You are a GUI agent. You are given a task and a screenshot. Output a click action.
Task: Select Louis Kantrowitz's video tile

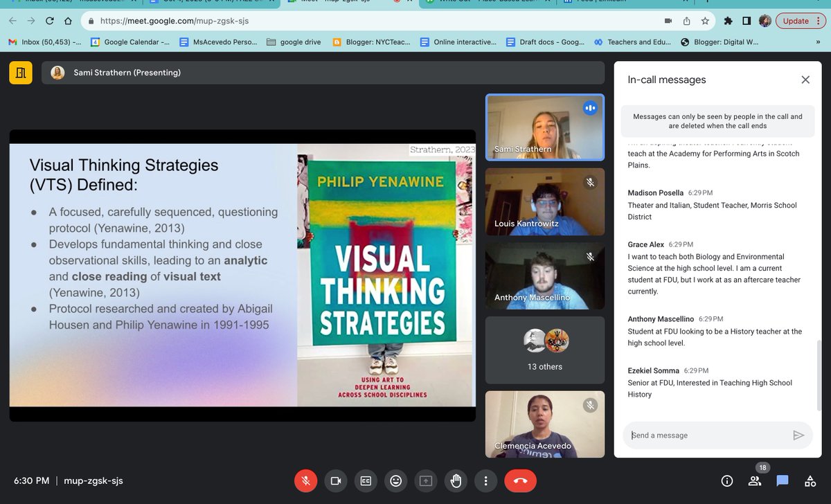(545, 201)
